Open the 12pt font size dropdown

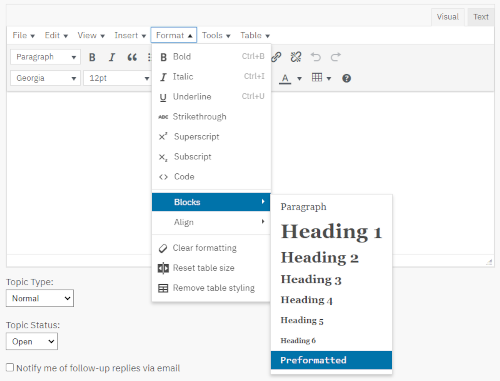(118, 78)
